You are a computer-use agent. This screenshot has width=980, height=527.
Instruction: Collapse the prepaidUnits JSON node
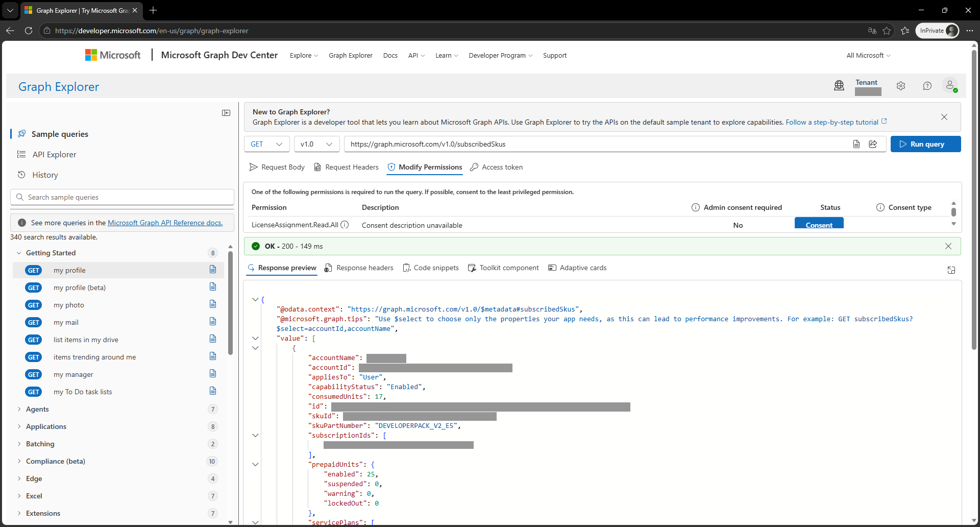255,464
